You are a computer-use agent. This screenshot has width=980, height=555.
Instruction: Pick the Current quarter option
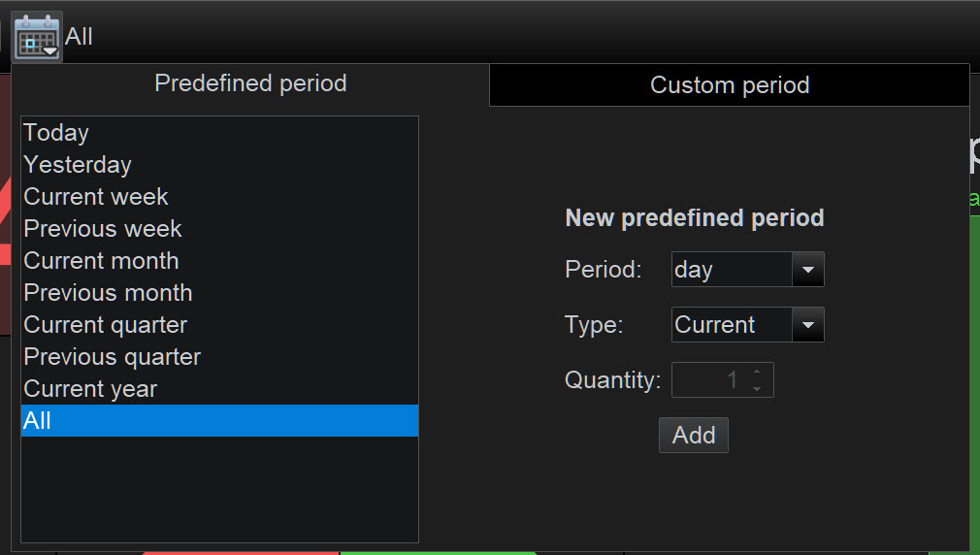[x=106, y=325]
